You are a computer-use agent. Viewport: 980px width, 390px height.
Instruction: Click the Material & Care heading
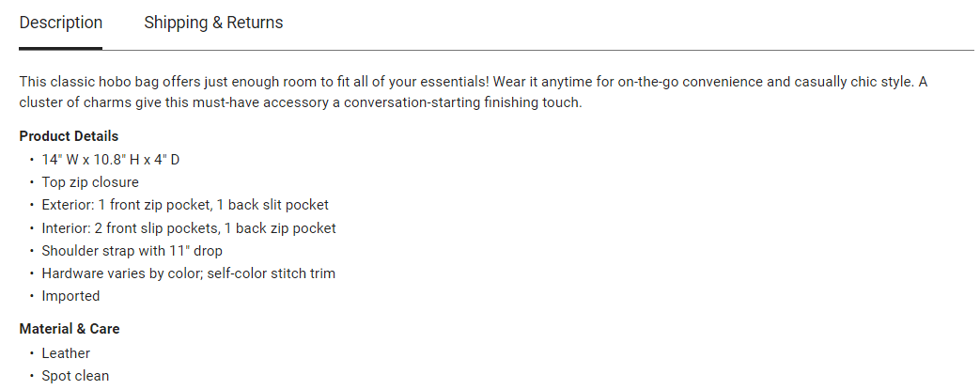point(70,329)
